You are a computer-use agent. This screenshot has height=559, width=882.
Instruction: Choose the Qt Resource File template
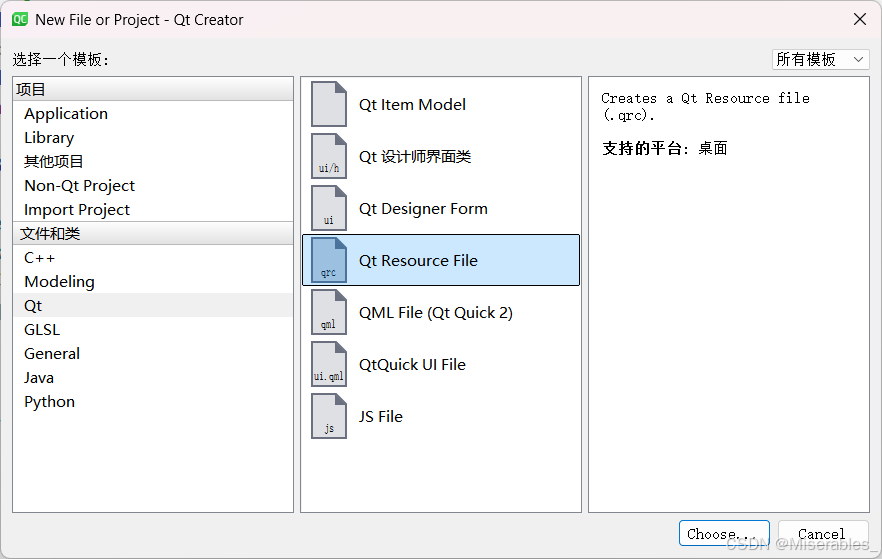pyautogui.click(x=441, y=260)
